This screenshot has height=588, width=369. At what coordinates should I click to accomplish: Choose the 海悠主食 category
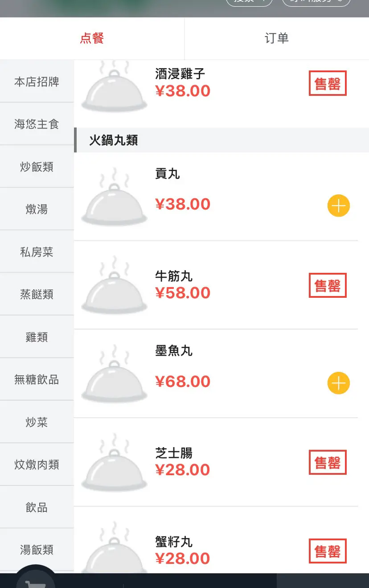[37, 124]
